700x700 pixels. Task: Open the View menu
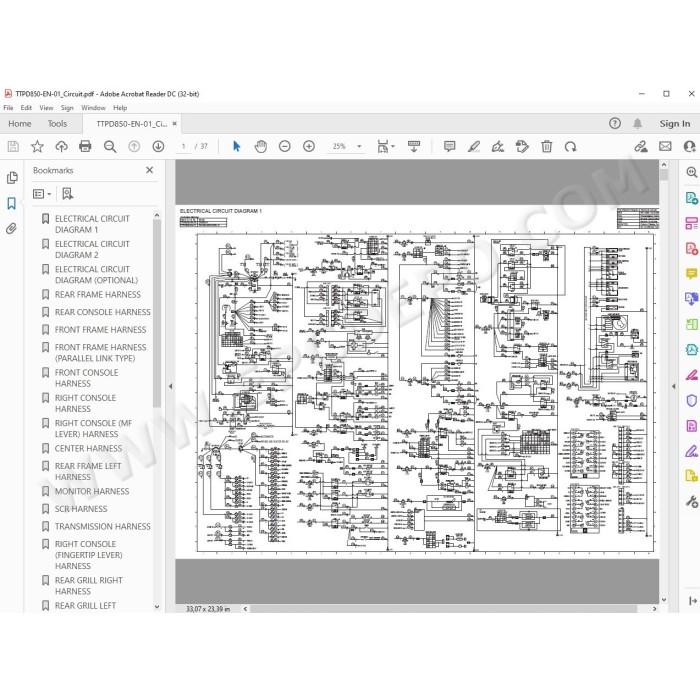click(46, 108)
